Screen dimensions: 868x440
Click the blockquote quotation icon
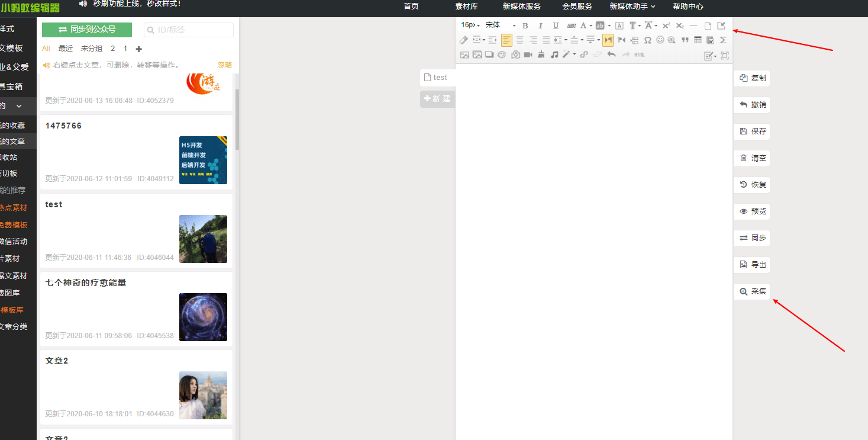pos(685,40)
